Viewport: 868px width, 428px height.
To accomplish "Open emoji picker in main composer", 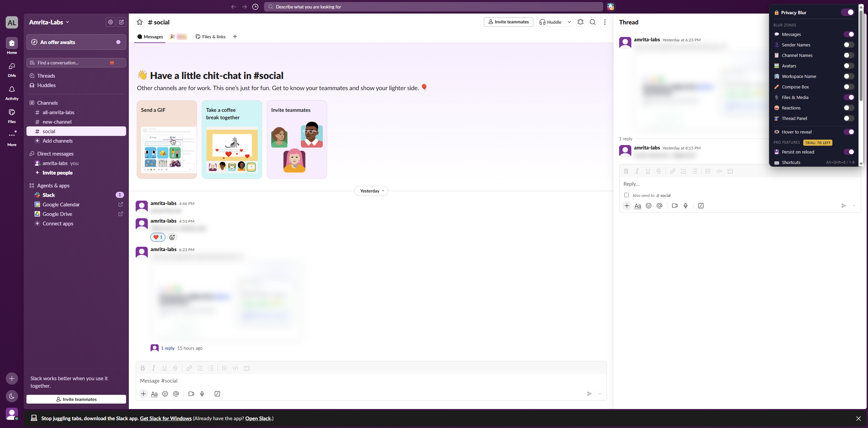I will click(165, 394).
